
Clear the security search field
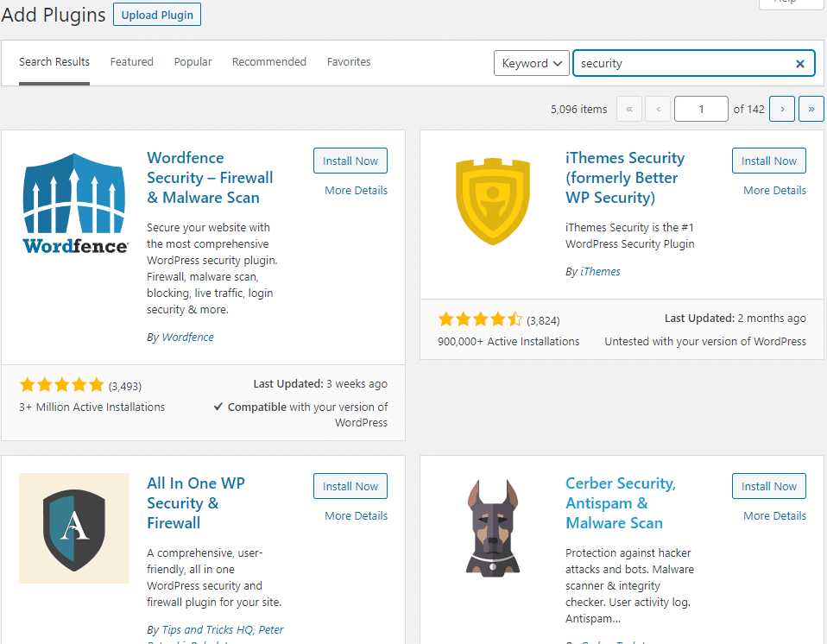pyautogui.click(x=799, y=64)
